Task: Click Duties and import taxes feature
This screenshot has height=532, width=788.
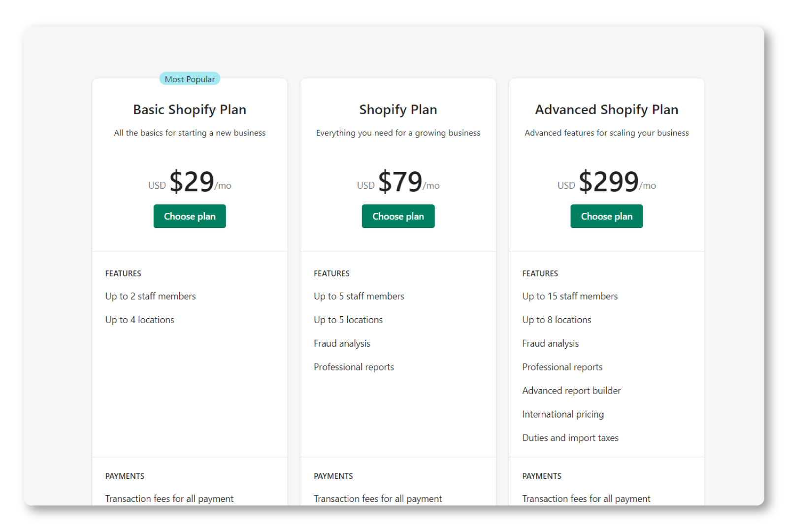Action: 570,438
